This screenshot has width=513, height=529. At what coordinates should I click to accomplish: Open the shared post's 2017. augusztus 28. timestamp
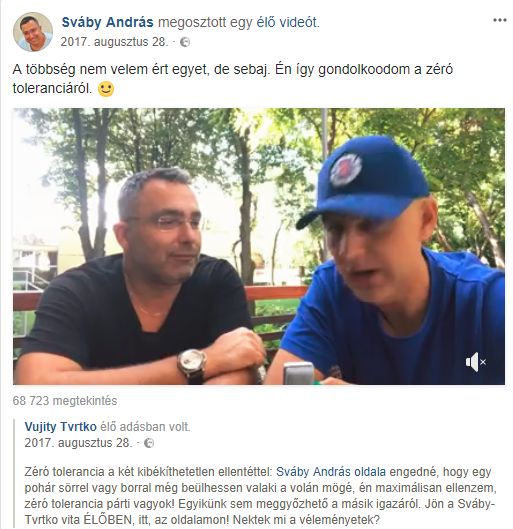coord(78,443)
